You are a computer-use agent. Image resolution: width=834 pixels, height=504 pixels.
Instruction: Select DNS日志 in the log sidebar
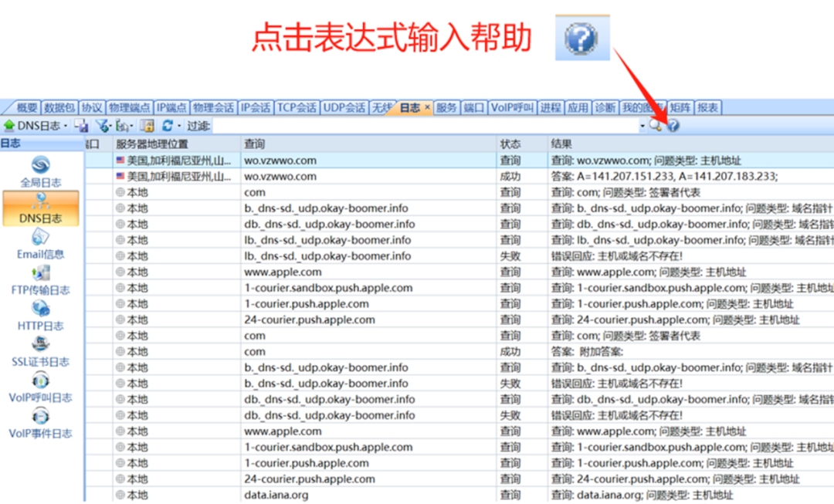tap(40, 208)
